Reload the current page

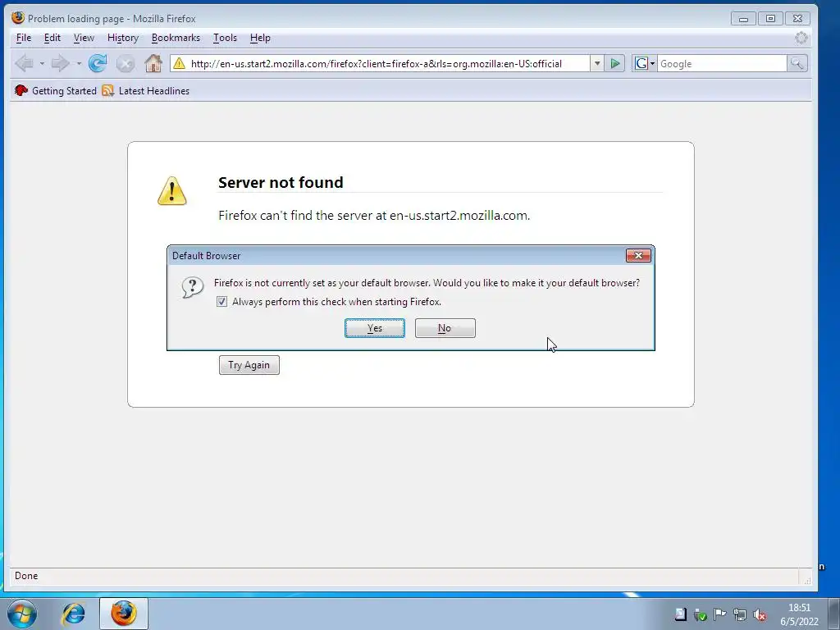[98, 64]
